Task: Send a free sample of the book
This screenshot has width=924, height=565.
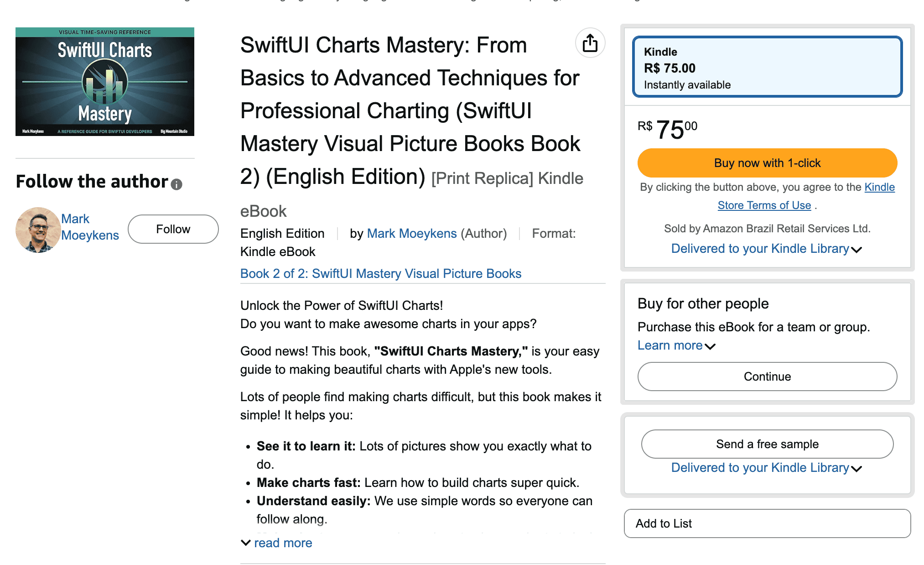Action: [x=767, y=444]
